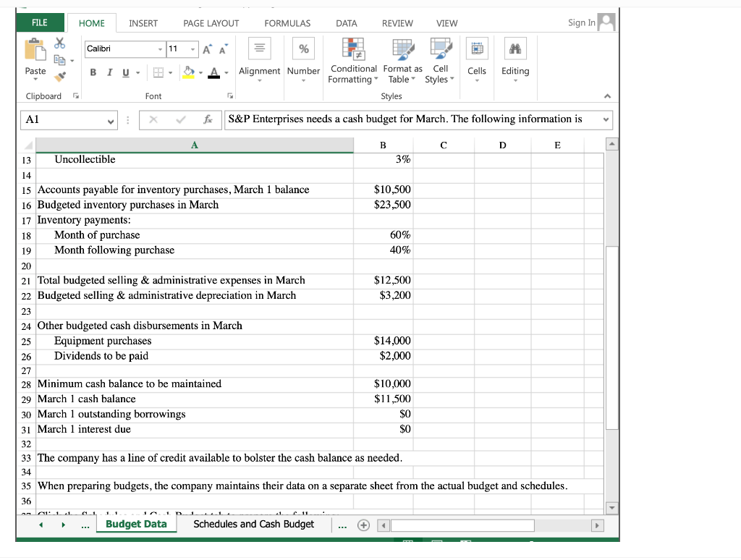The height and width of the screenshot is (560, 741).
Task: Open the Number percent group button
Action: click(x=303, y=61)
